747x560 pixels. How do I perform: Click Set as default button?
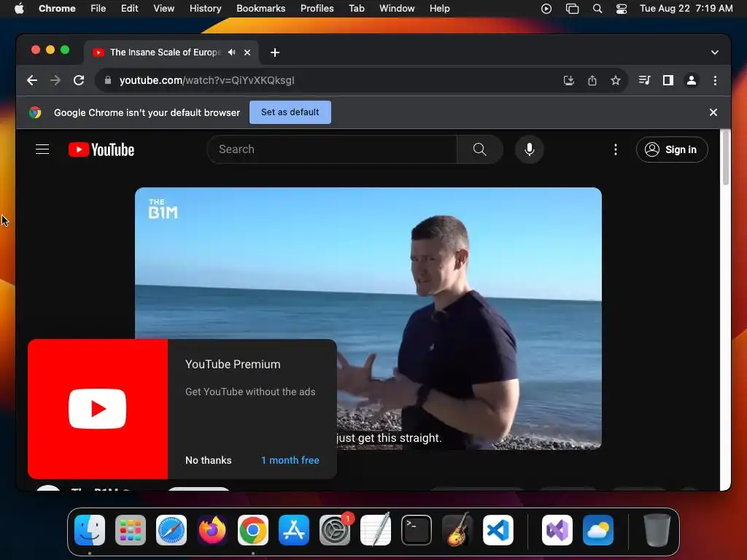(x=290, y=112)
